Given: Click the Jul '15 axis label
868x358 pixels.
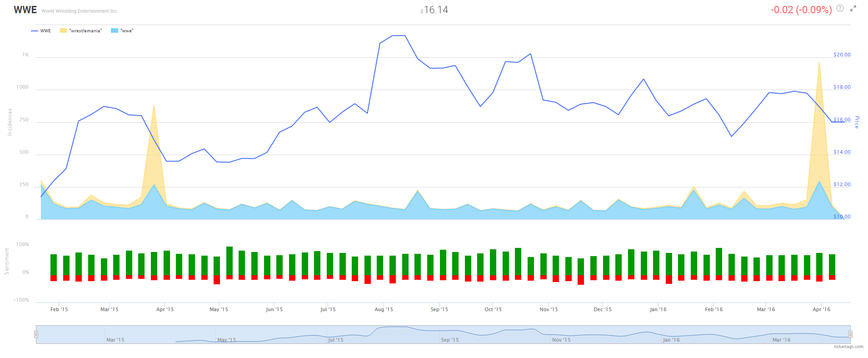Looking at the screenshot, I should 328,309.
